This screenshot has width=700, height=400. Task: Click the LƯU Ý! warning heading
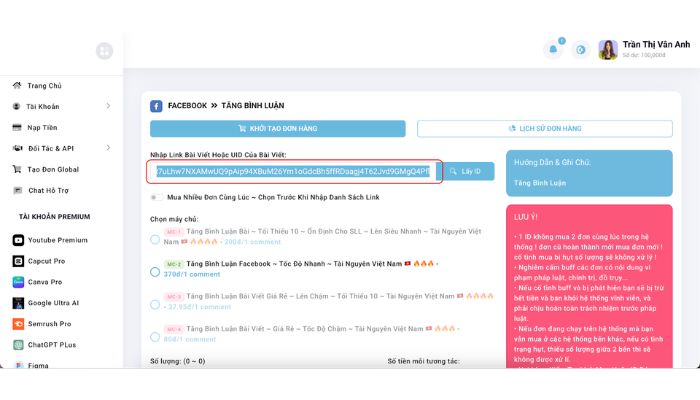[x=525, y=217]
